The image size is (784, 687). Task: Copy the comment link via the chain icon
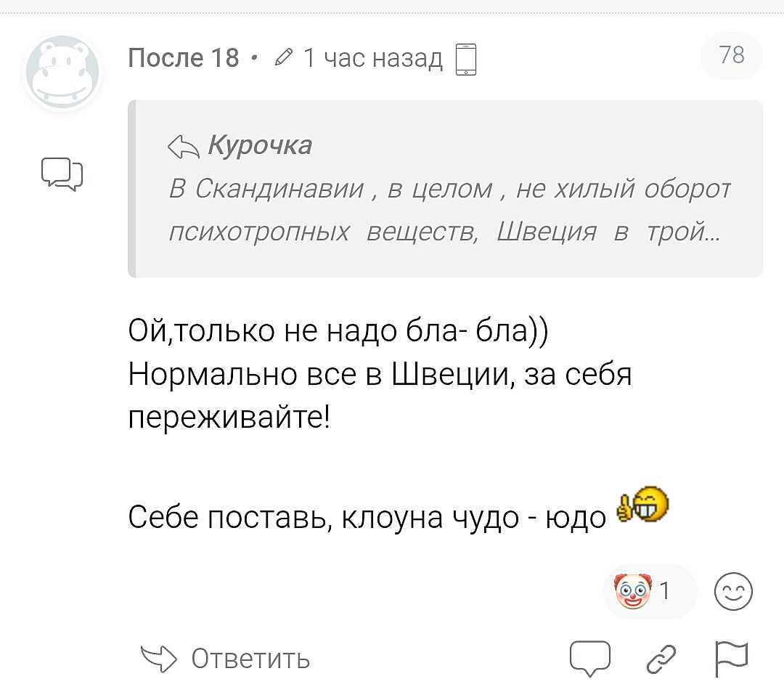click(x=661, y=658)
